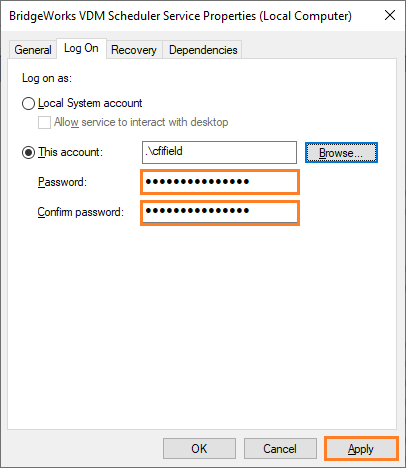This screenshot has height=468, width=406.
Task: Focus the account name field containing .\cfifield
Action: point(219,152)
